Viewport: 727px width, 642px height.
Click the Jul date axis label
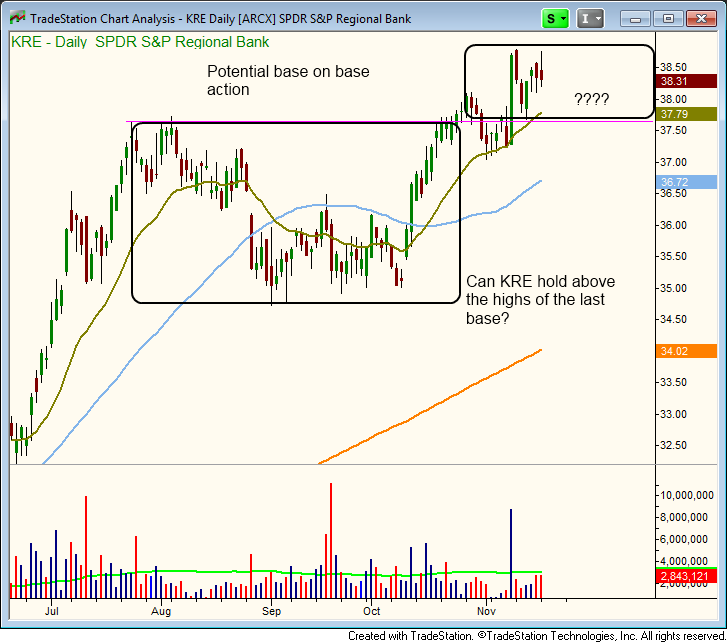click(51, 611)
